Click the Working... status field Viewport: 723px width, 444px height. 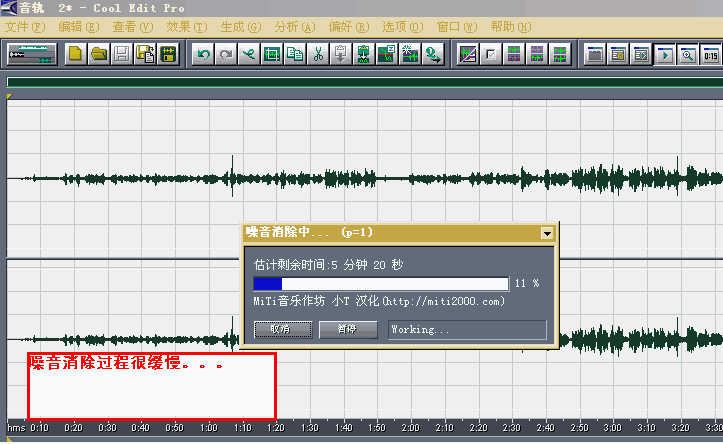(x=467, y=330)
